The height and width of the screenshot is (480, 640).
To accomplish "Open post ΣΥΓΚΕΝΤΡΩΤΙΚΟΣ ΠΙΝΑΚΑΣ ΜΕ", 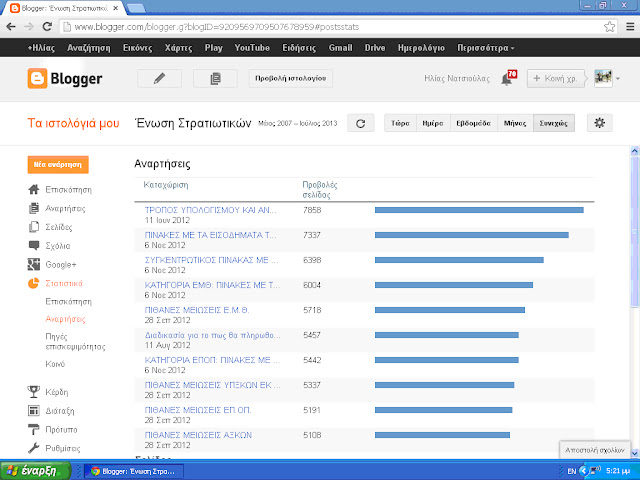I will 211,260.
